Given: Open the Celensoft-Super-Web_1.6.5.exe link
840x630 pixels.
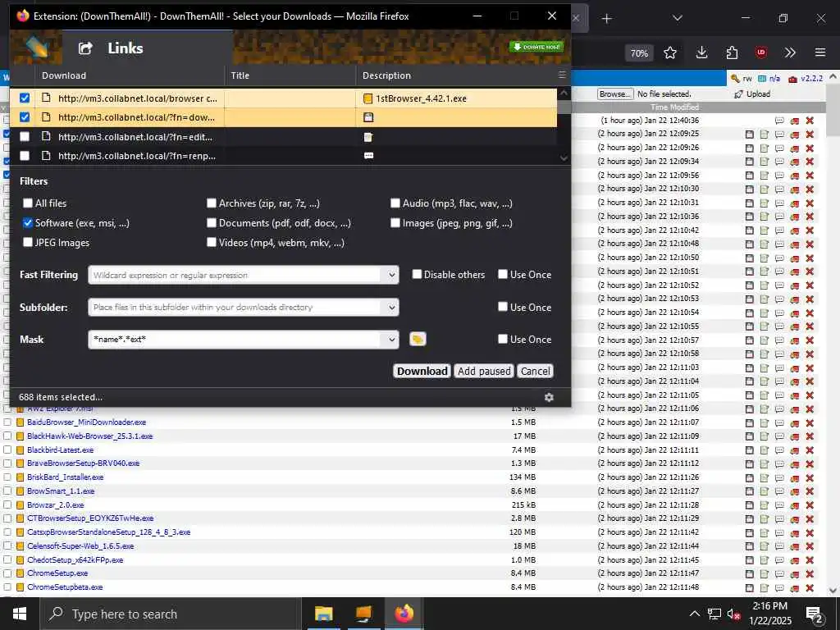Looking at the screenshot, I should click(x=80, y=546).
